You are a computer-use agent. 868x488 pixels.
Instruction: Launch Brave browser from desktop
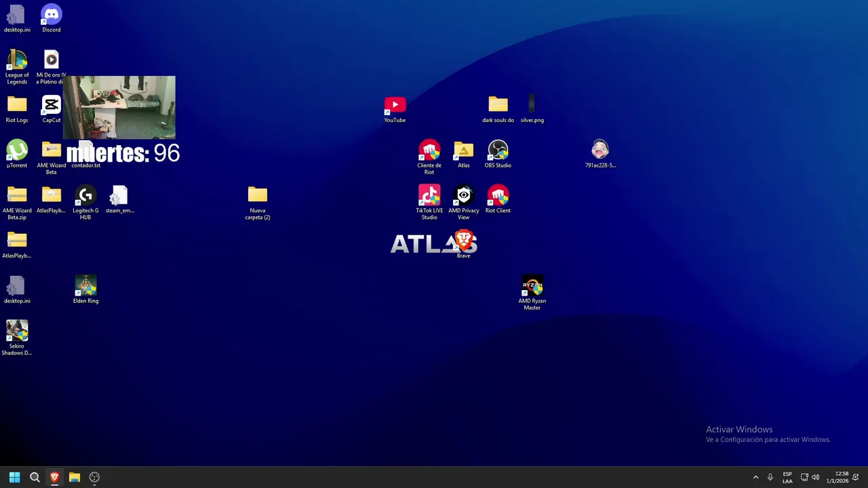point(465,244)
